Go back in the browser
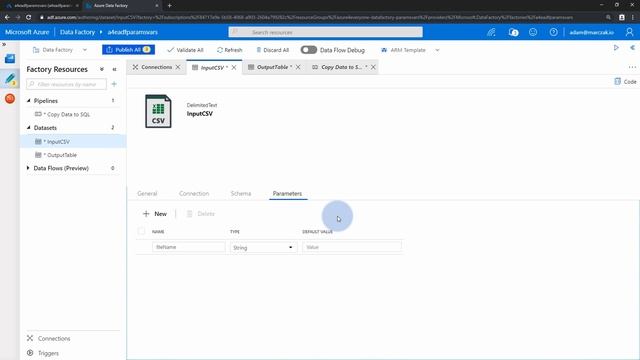 click(7, 18)
